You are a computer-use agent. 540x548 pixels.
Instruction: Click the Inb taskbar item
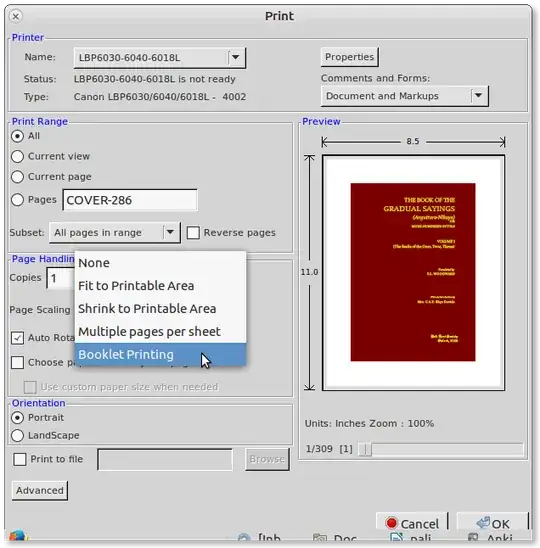pyautogui.click(x=259, y=538)
